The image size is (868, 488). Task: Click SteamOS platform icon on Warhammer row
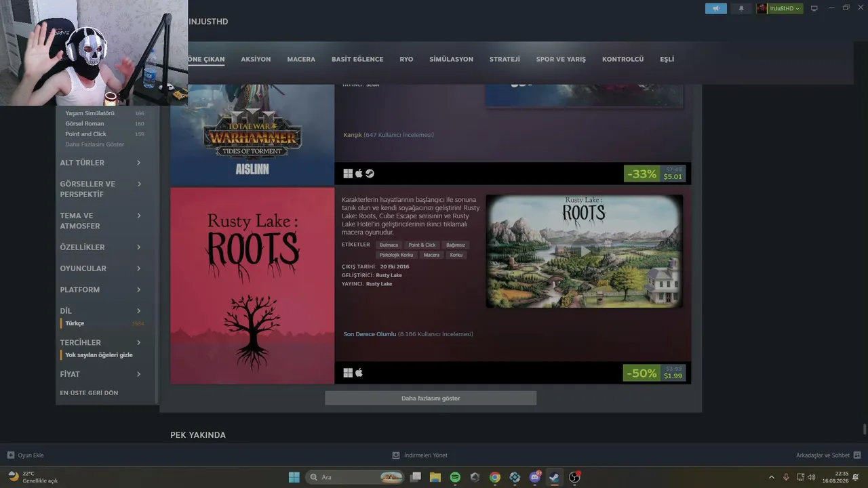(x=370, y=174)
